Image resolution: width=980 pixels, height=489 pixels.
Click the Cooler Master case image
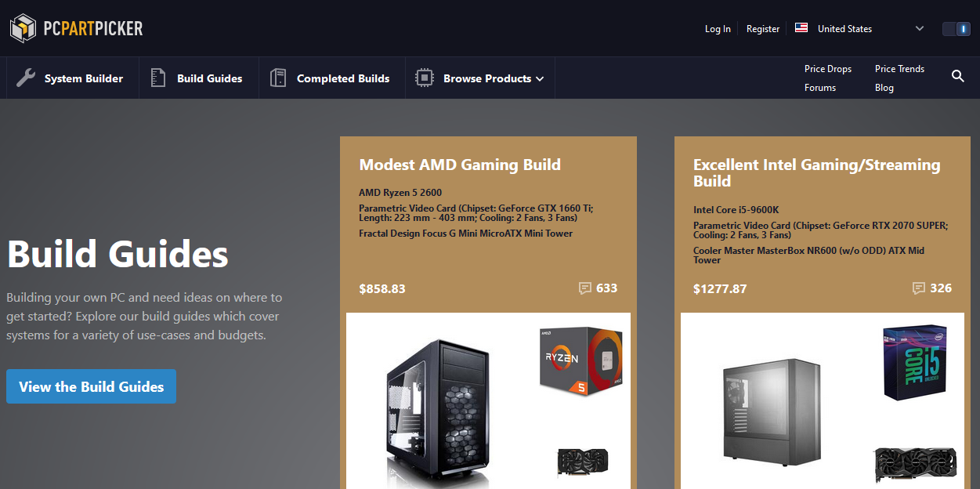[772, 411]
